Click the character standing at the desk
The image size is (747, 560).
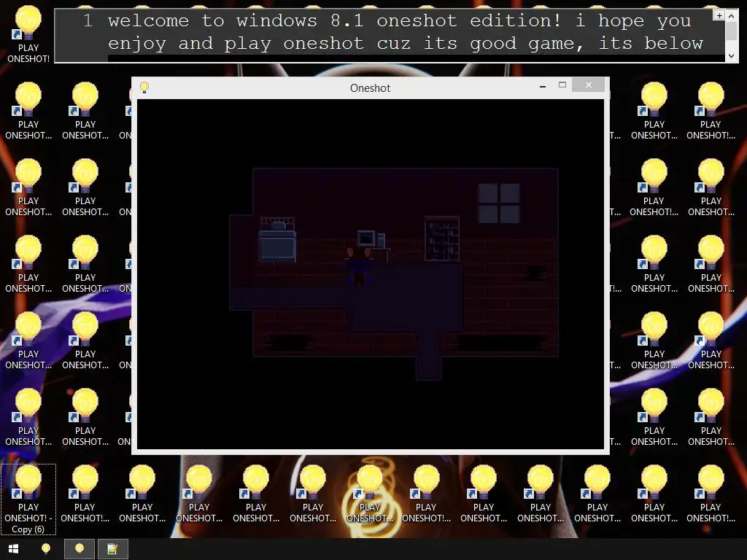(358, 265)
